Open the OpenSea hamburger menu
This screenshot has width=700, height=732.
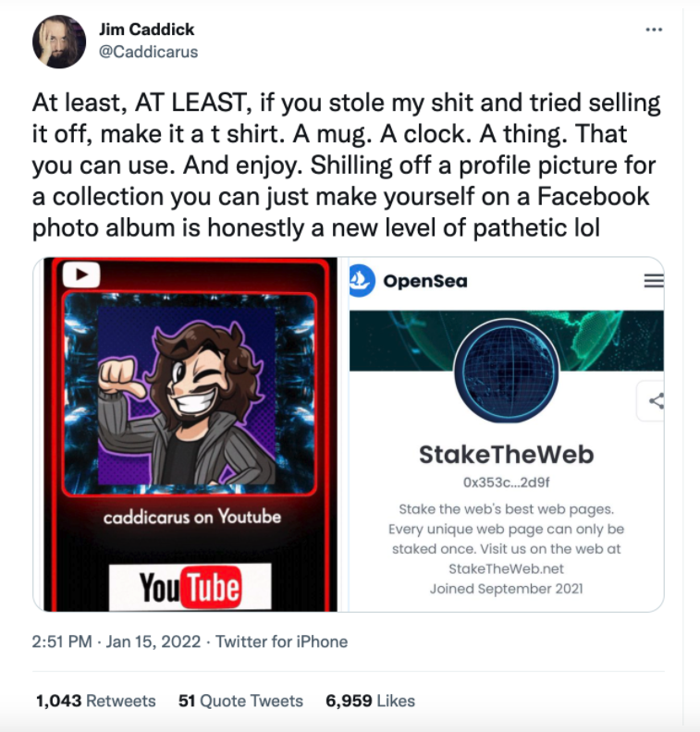click(x=653, y=281)
